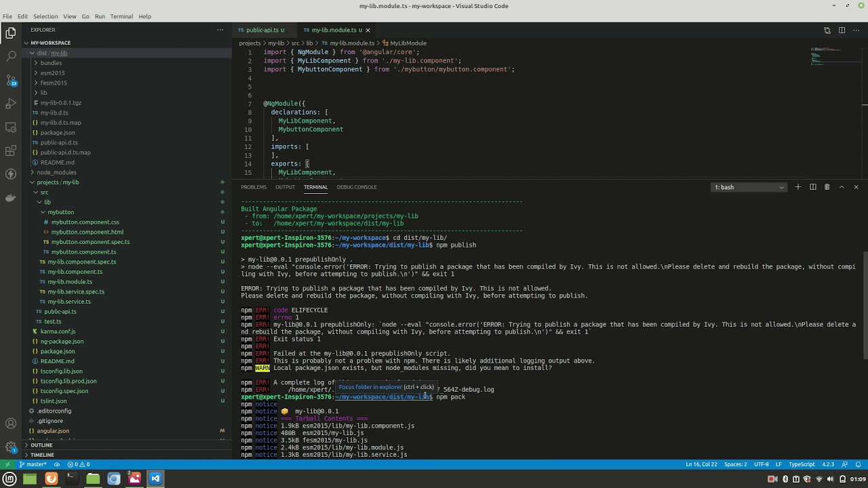Close the my-lib.module.ts editor tab
This screenshot has width=868, height=488.
tap(368, 30)
